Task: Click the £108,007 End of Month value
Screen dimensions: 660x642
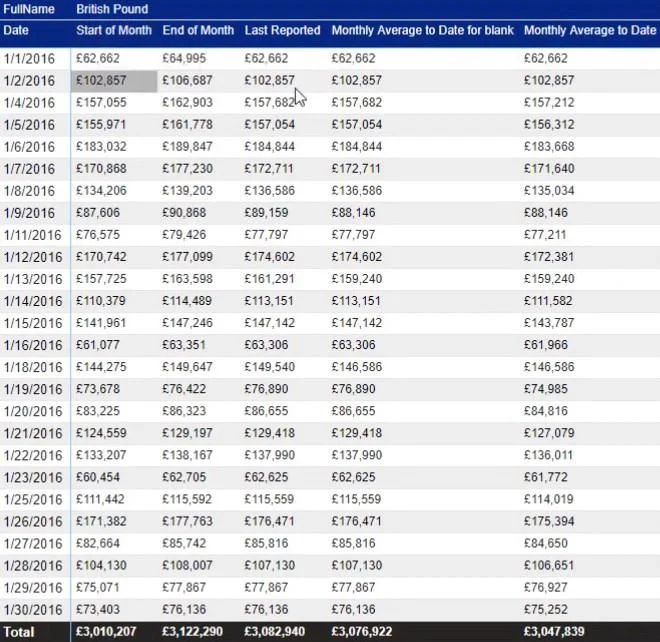Action: click(x=187, y=565)
